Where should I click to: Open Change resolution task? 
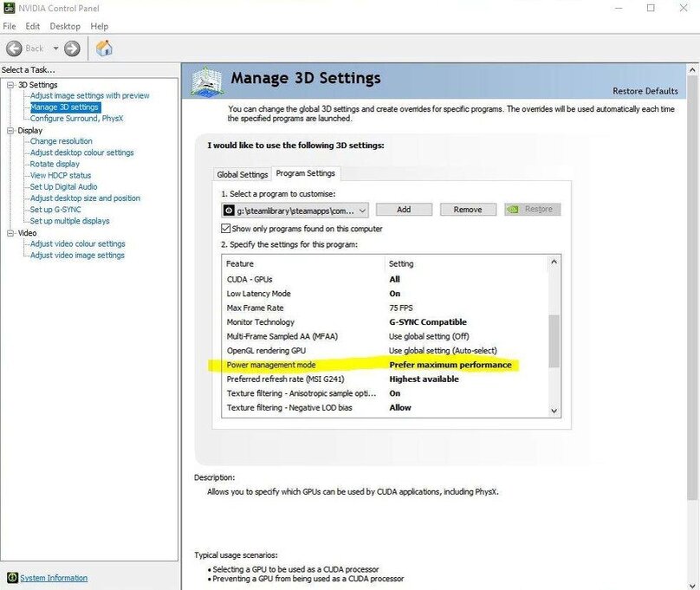[x=62, y=141]
